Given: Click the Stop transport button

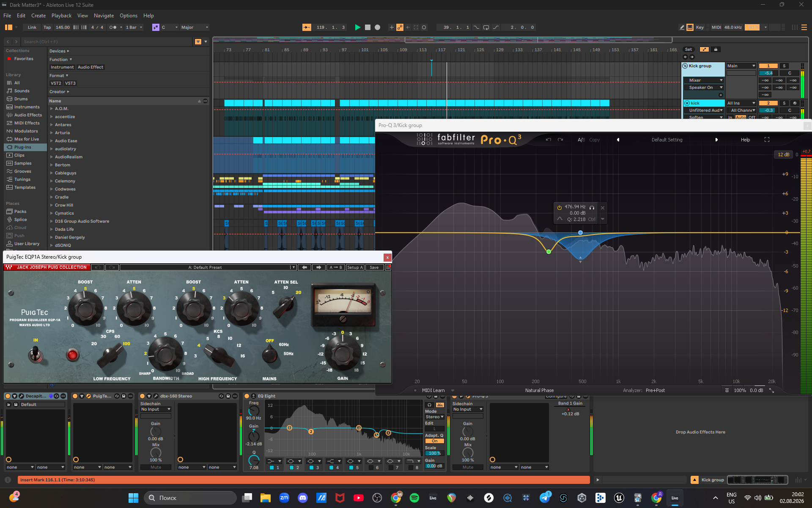Looking at the screenshot, I should [368, 28].
